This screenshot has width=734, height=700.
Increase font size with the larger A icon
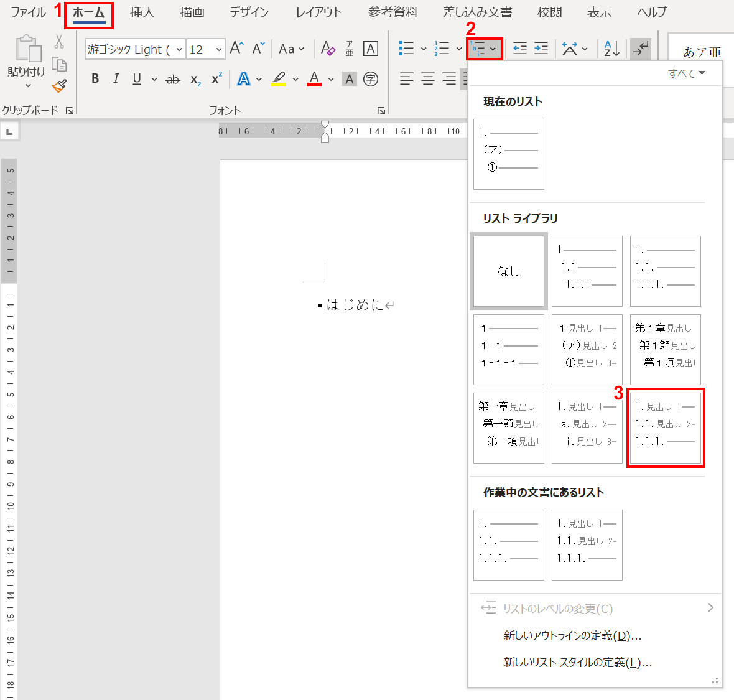click(237, 49)
